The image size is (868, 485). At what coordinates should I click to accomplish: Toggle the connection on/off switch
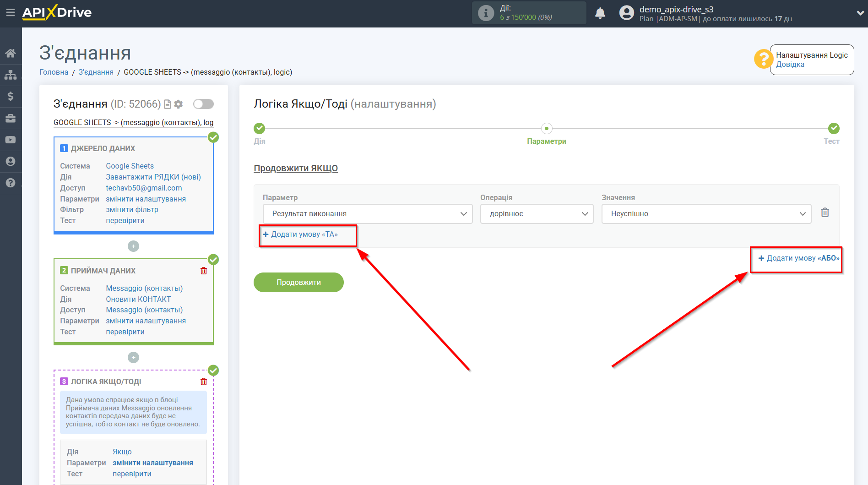(x=203, y=104)
